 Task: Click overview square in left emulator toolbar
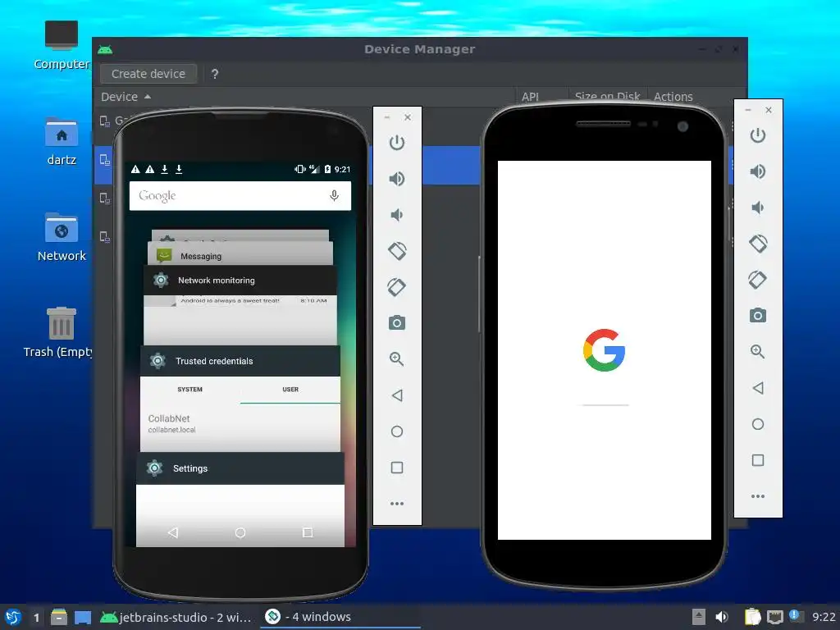397,468
